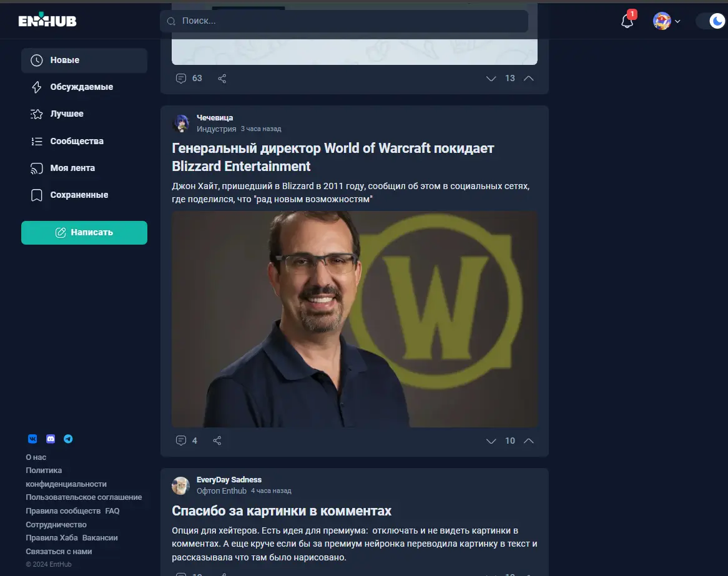Open the Индустрия community link
The width and height of the screenshot is (728, 576).
click(217, 129)
